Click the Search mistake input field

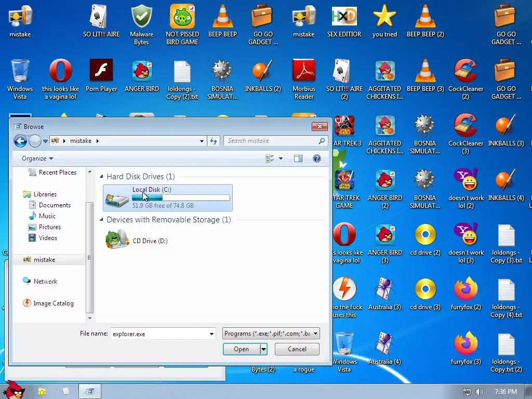pos(272,141)
